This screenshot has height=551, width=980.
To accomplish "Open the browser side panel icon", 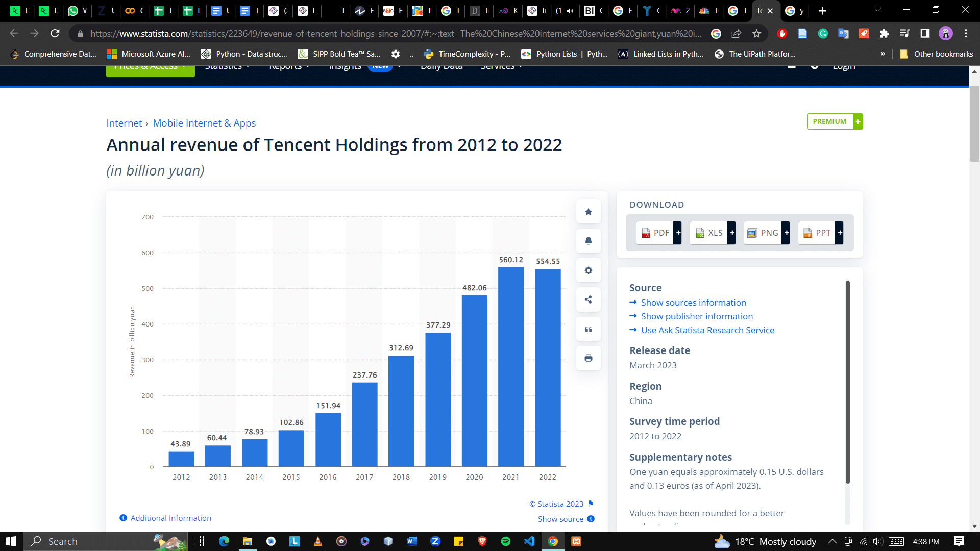I will [925, 34].
